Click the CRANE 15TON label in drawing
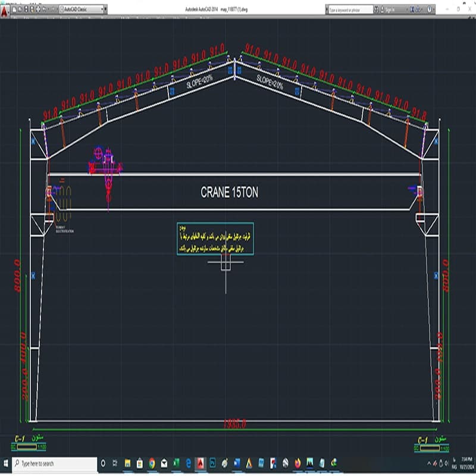Screen dimensions: 476x476 (x=230, y=192)
